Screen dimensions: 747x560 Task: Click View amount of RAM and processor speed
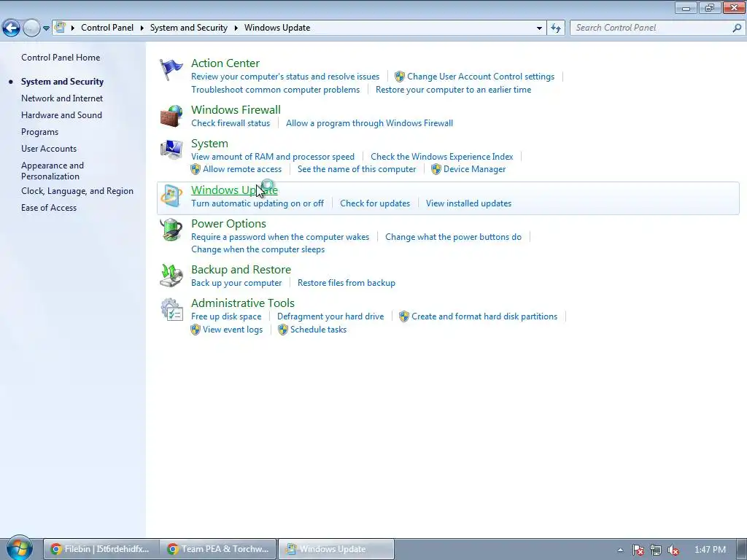click(x=273, y=157)
